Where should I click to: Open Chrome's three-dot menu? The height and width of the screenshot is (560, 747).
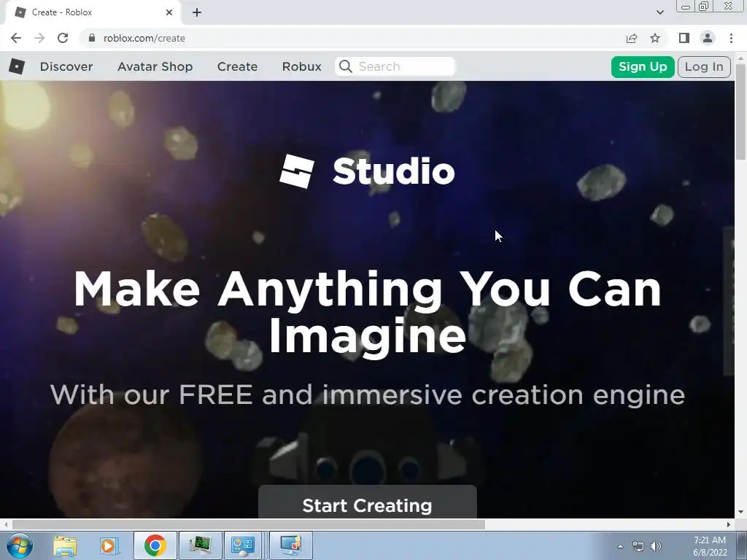pyautogui.click(x=731, y=38)
